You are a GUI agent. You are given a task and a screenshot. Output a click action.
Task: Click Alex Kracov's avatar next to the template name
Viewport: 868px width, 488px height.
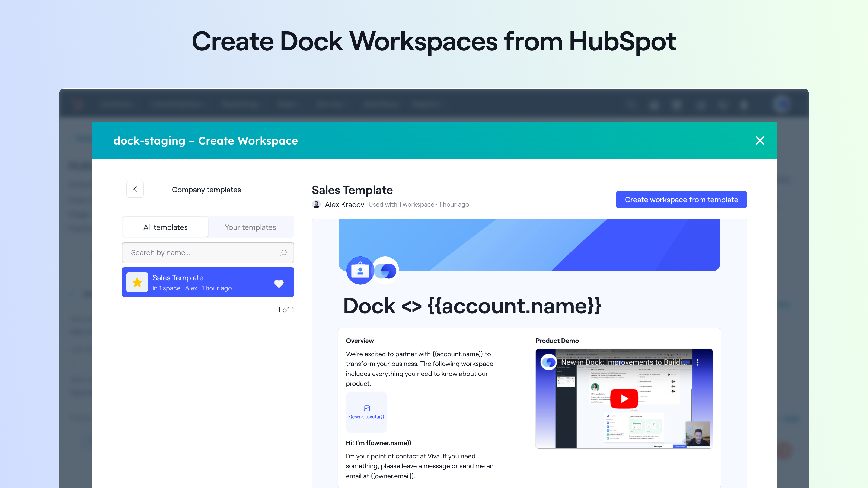(316, 204)
